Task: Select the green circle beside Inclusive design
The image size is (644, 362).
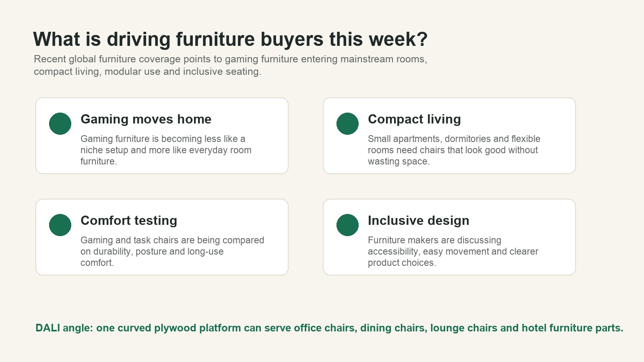Action: tap(347, 225)
